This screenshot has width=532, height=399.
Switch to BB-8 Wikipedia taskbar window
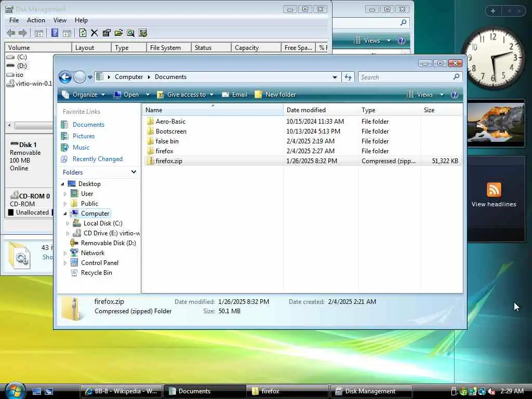(x=121, y=391)
